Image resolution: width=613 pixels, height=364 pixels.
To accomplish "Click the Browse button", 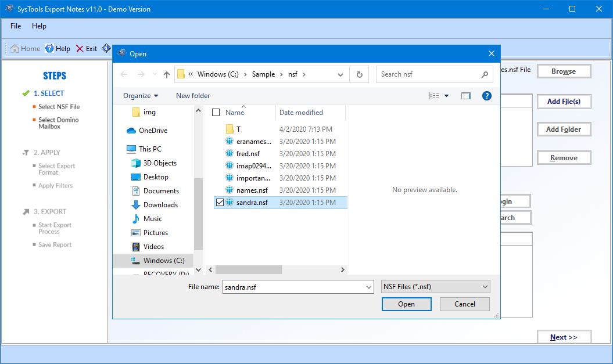I will (564, 71).
